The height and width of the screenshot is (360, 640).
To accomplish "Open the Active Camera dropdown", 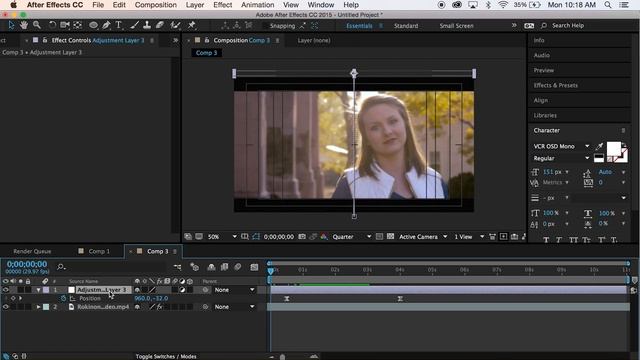I will [423, 237].
